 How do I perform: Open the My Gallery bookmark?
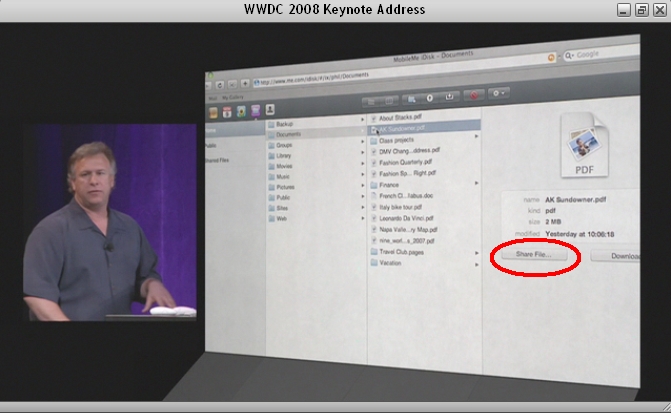233,98
